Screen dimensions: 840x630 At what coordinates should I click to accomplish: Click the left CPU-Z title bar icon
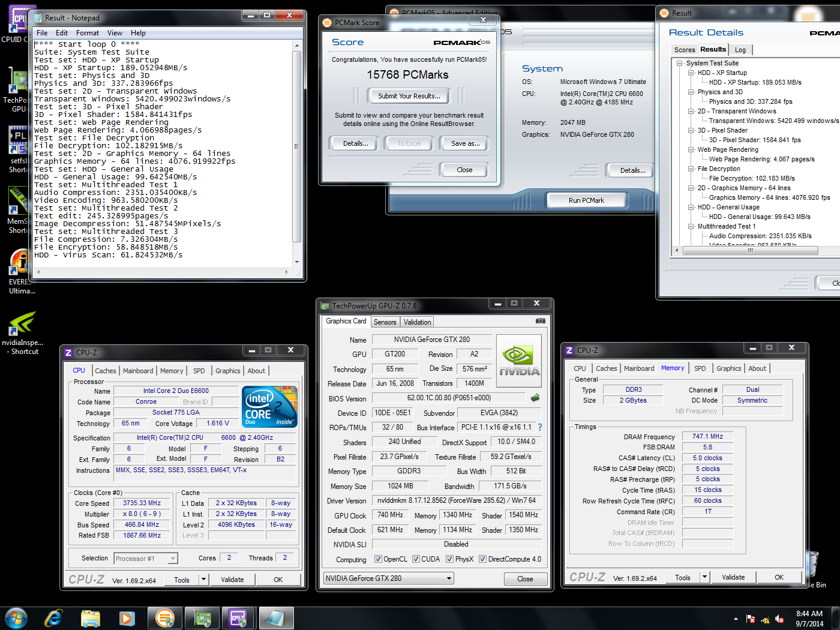(68, 353)
